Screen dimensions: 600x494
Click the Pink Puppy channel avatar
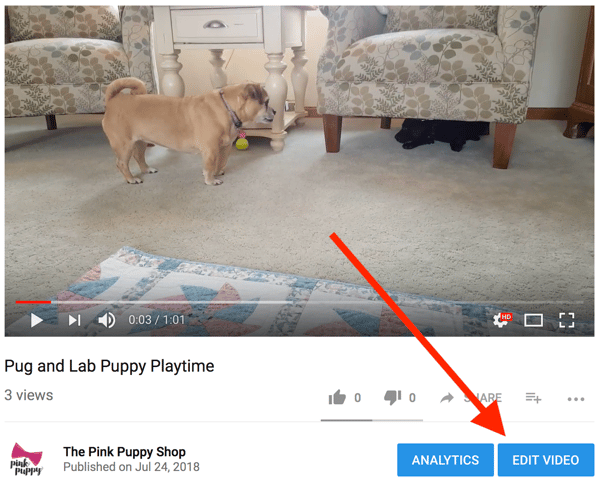(26, 459)
